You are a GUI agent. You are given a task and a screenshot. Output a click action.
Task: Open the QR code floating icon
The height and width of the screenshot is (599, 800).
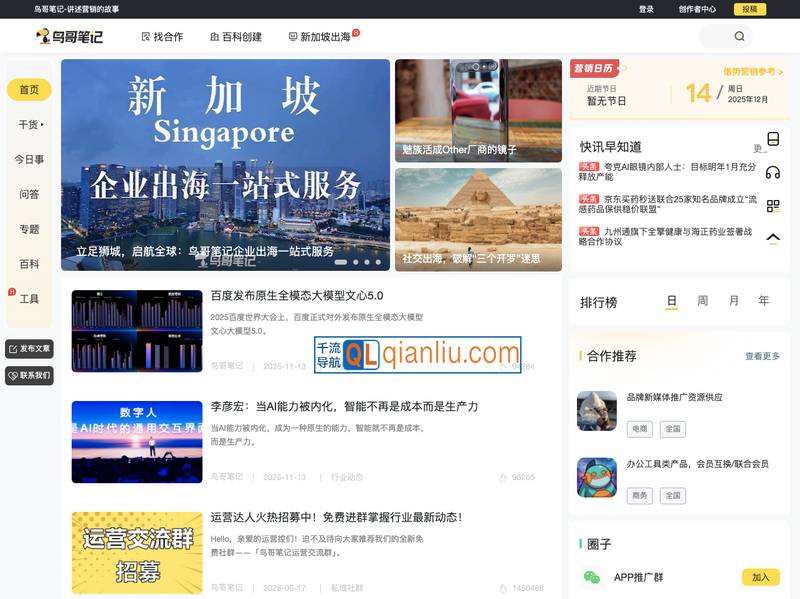coord(773,206)
